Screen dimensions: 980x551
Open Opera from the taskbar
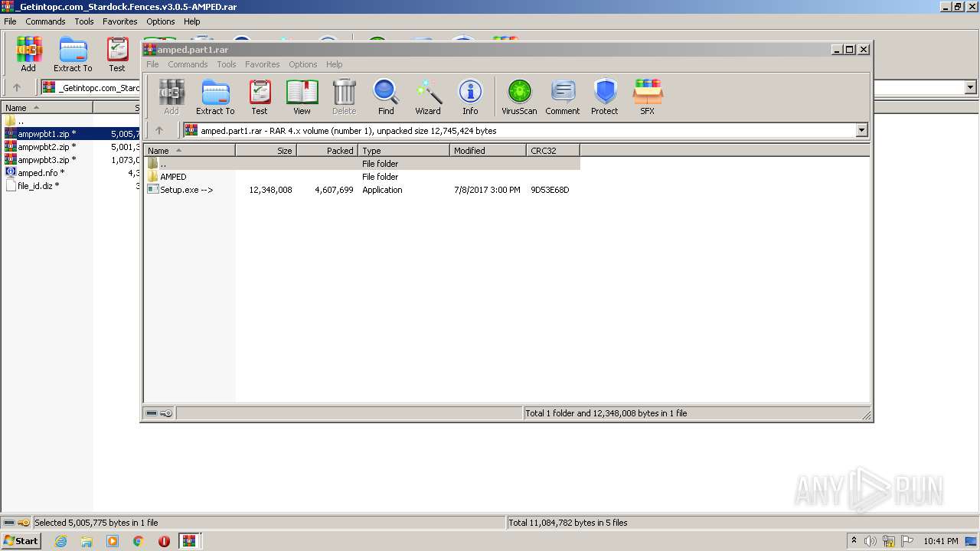[164, 541]
